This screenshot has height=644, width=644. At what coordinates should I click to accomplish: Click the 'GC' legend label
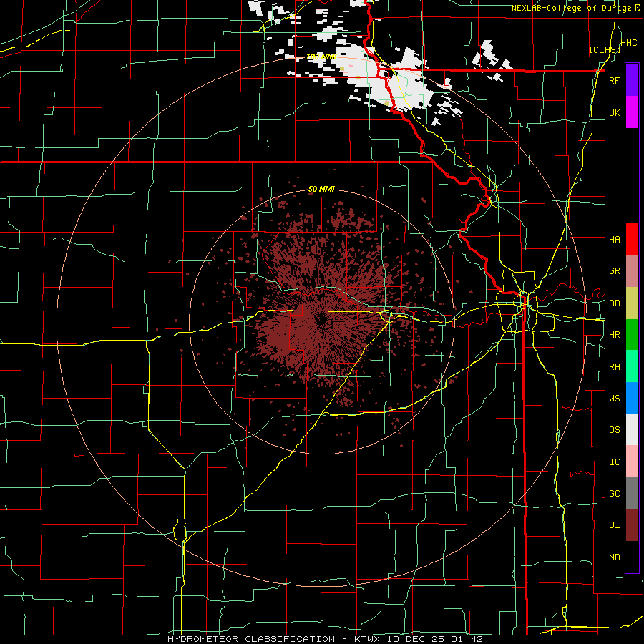pyautogui.click(x=614, y=494)
